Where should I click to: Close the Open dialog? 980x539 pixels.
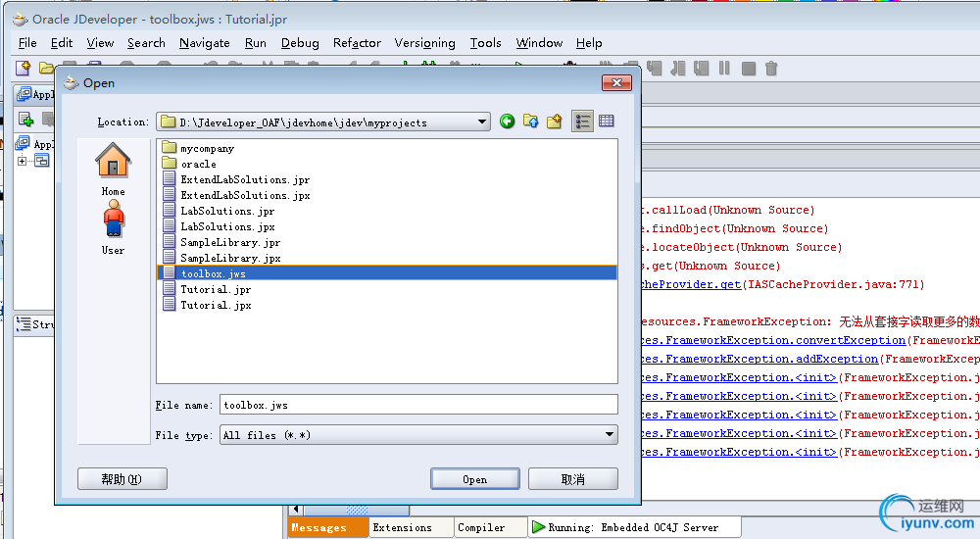(x=616, y=82)
